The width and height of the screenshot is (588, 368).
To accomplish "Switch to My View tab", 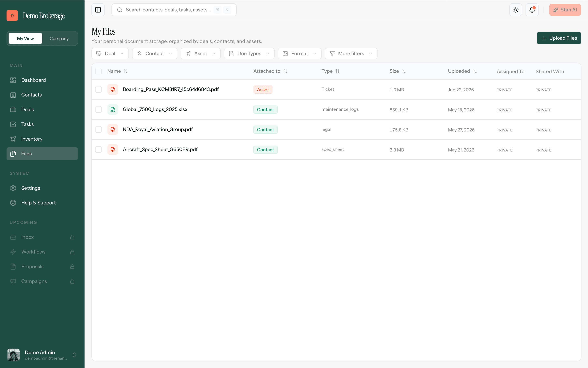I will click(25, 38).
